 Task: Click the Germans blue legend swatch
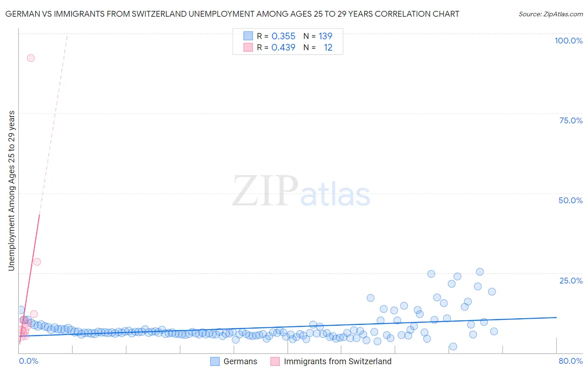(x=215, y=361)
